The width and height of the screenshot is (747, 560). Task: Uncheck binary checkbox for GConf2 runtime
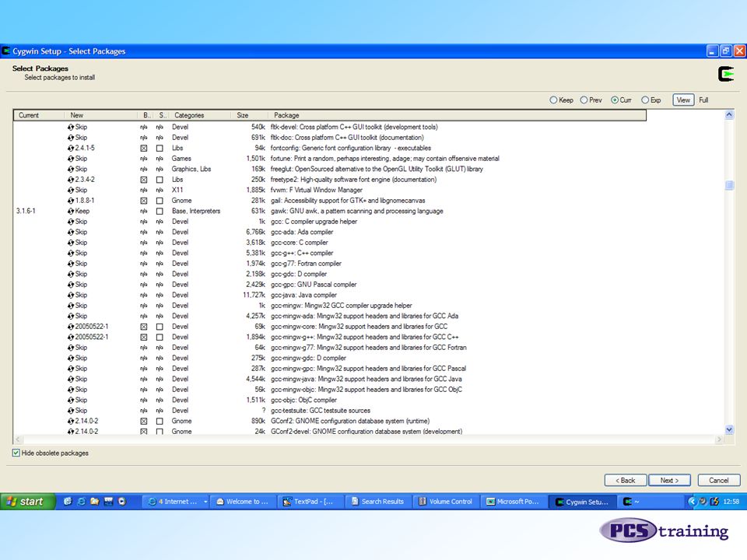point(143,421)
